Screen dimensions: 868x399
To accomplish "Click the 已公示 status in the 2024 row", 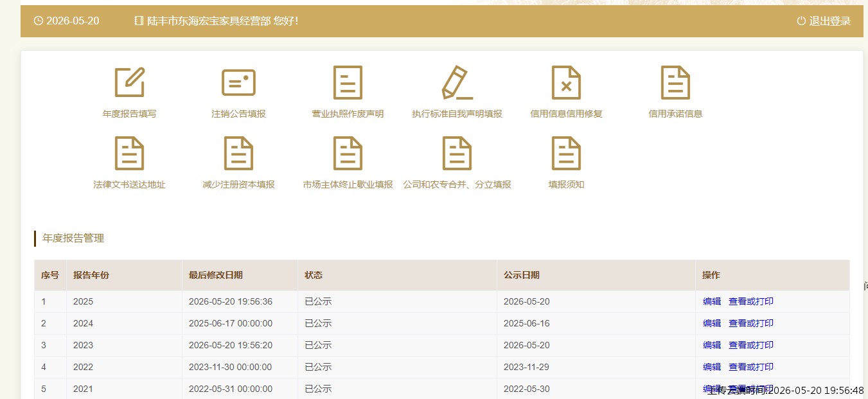I will click(318, 323).
